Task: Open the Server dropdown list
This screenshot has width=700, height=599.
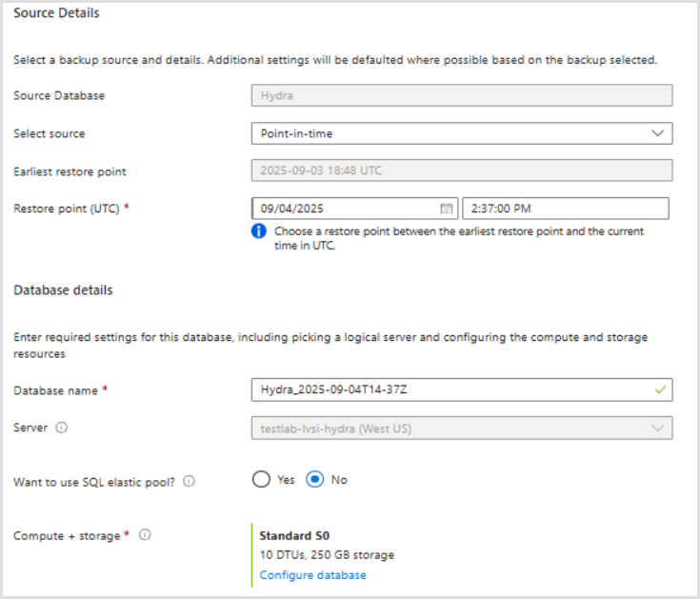Action: pos(461,429)
